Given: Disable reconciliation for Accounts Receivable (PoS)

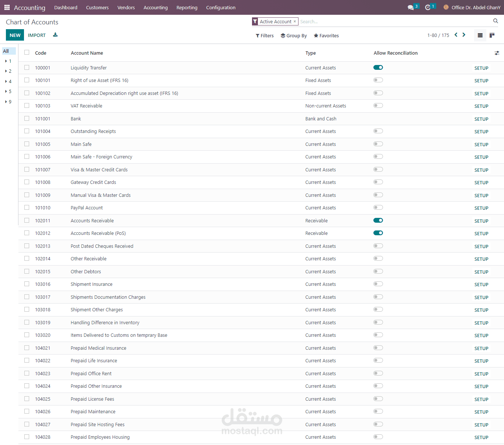Looking at the screenshot, I should [x=378, y=233].
